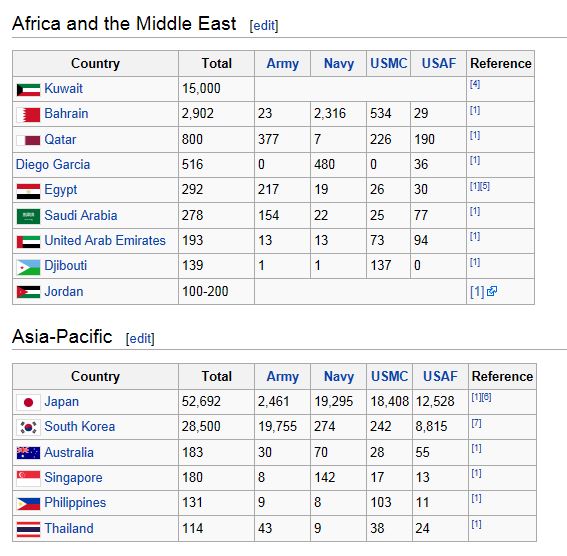This screenshot has height=556, width=567.
Task: Follow the USAF header link in the Asia-Pacific table
Action: [440, 377]
